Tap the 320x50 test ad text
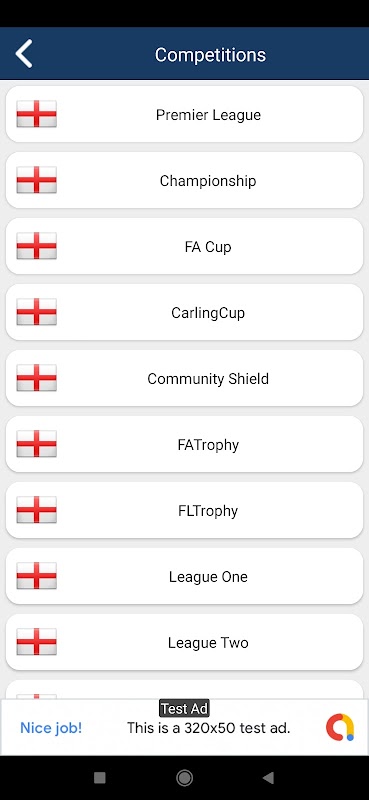 point(208,728)
